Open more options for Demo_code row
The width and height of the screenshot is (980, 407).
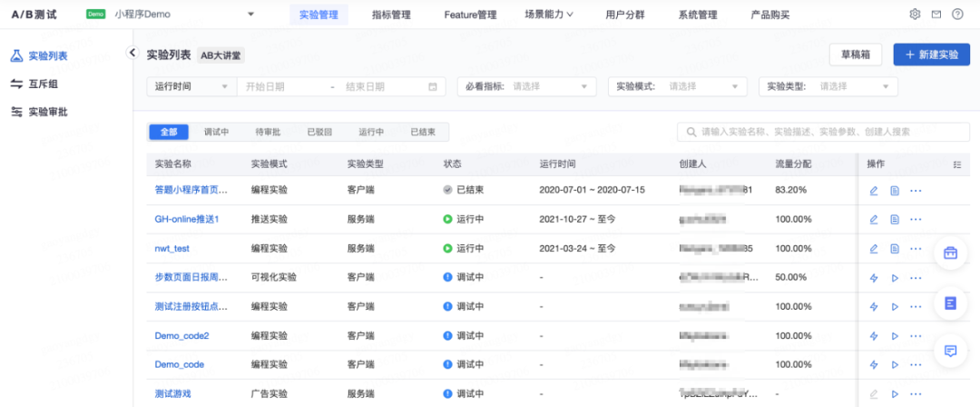coord(916,365)
